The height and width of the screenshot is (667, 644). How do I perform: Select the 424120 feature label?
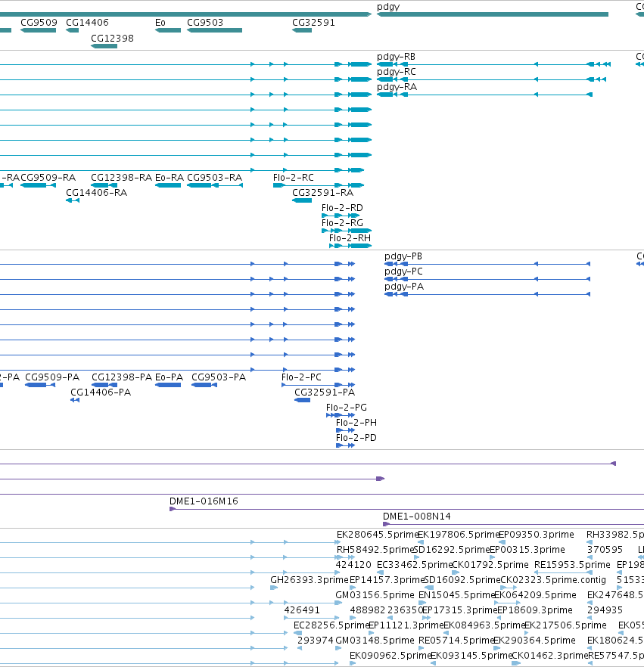(353, 565)
